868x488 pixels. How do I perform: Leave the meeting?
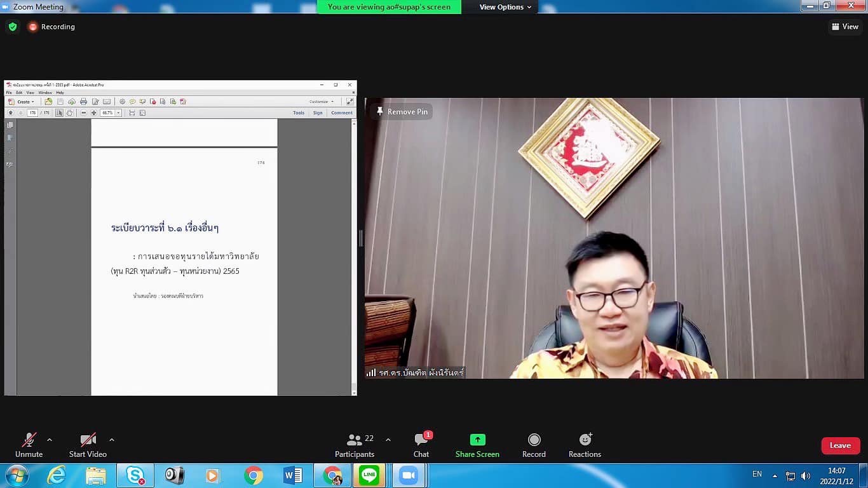840,445
